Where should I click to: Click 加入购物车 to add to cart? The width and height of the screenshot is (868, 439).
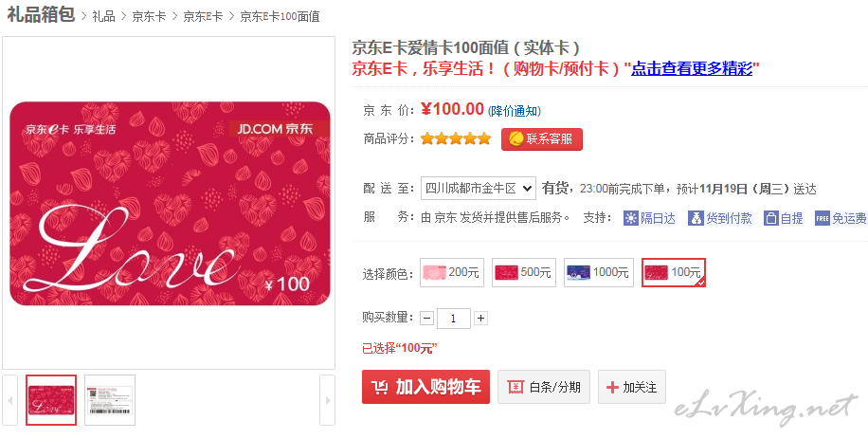(425, 387)
